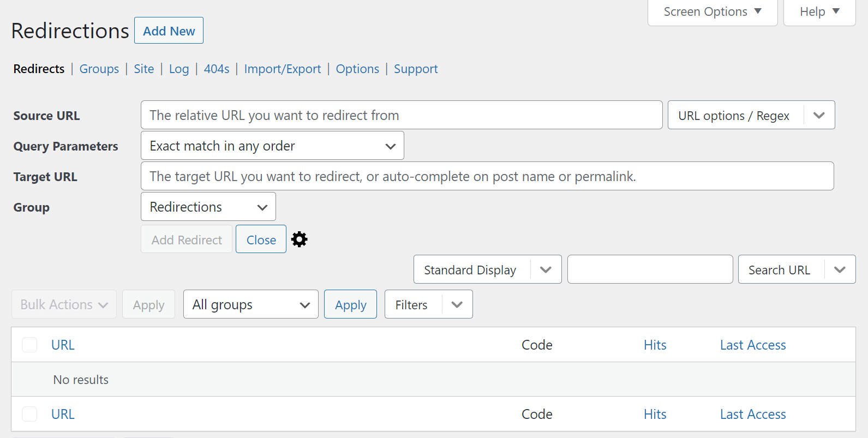Expand the Standard Display dropdown

487,269
